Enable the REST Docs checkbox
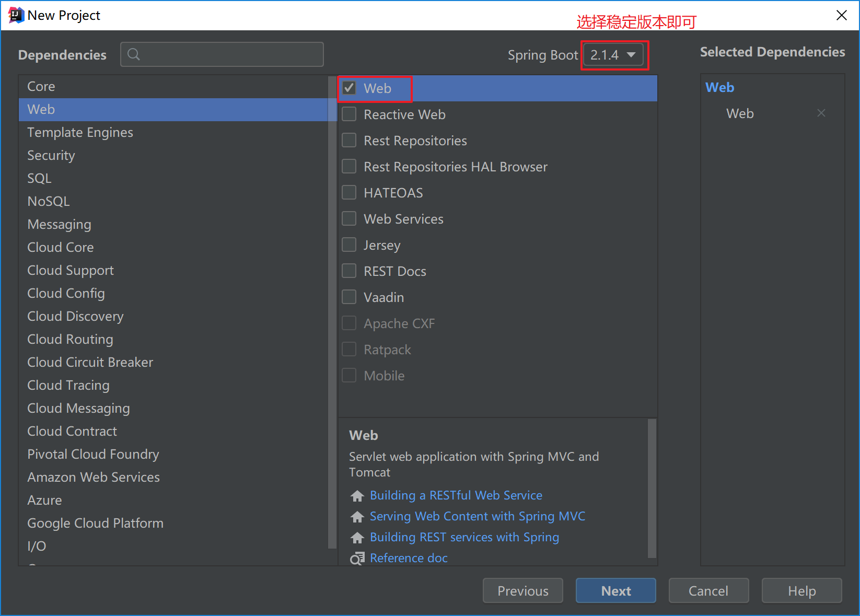 click(x=349, y=271)
